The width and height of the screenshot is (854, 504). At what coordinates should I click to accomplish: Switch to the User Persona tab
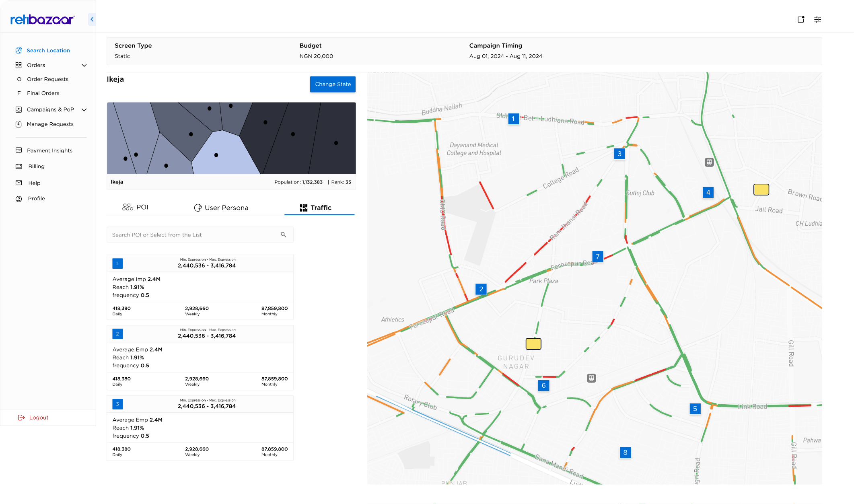pyautogui.click(x=221, y=208)
